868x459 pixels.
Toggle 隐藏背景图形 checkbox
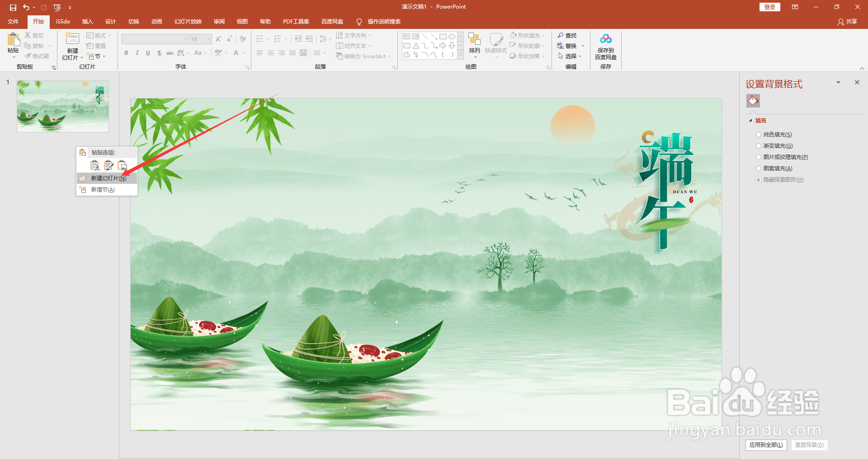point(759,180)
